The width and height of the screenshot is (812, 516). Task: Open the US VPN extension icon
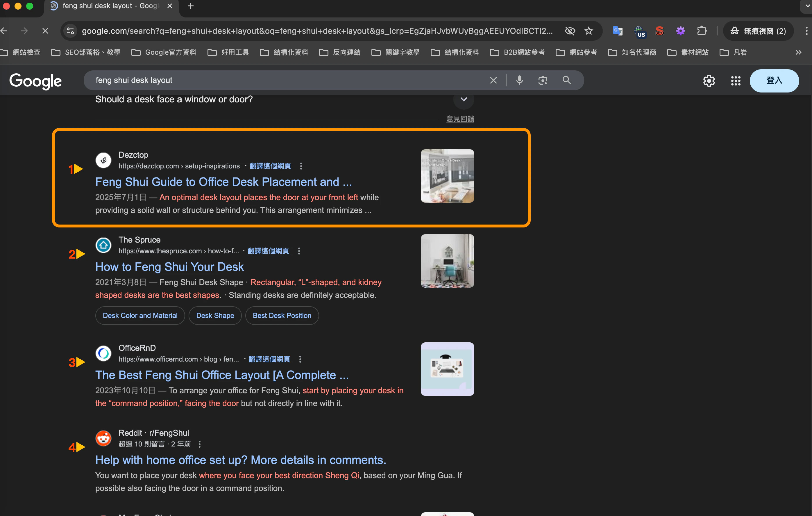click(x=640, y=31)
